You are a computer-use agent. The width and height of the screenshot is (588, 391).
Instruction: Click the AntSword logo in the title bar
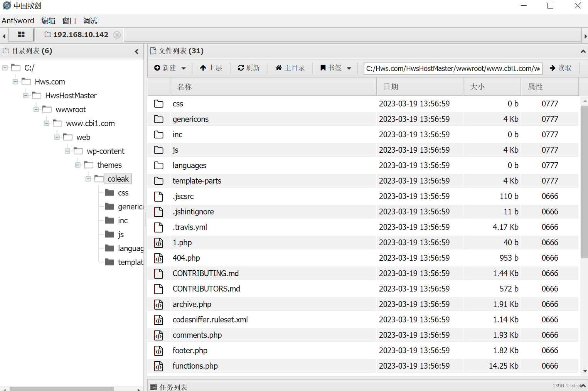point(7,5)
